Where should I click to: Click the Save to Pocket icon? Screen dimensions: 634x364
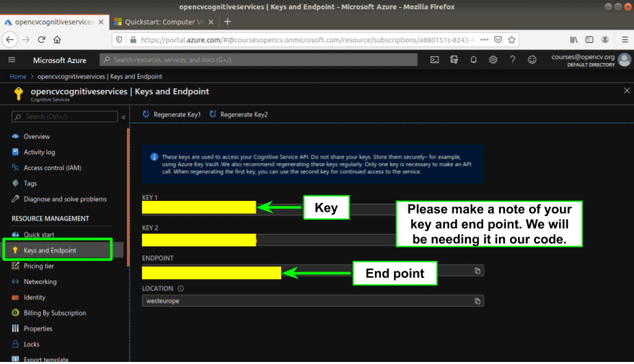pyautogui.click(x=498, y=40)
